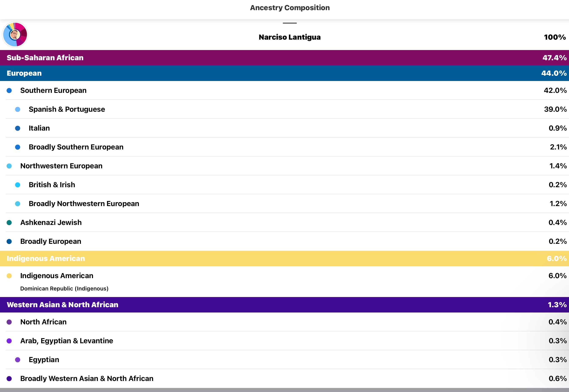This screenshot has height=392, width=569.
Task: Collapse the European category header
Action: point(284,73)
